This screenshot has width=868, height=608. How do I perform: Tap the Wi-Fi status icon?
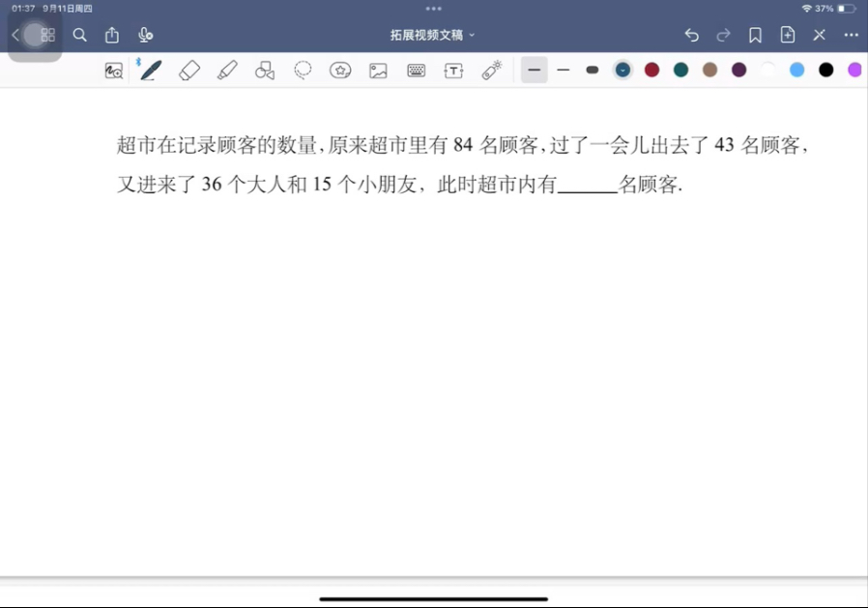click(x=806, y=9)
